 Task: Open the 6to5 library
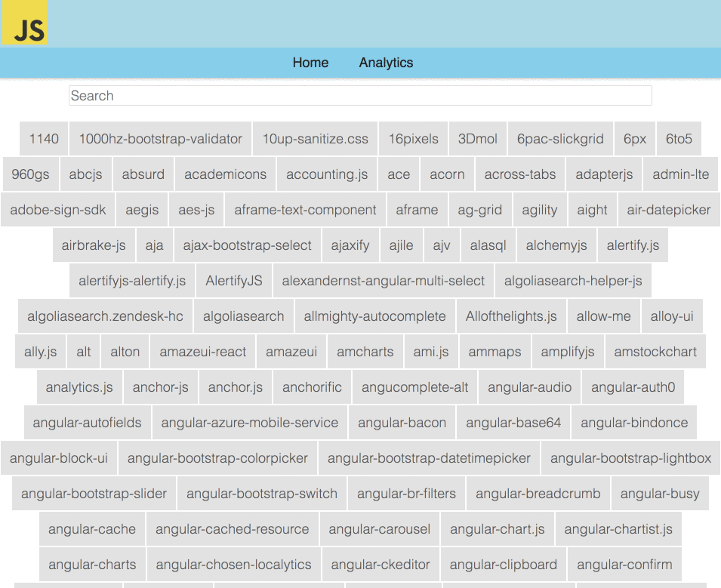[x=679, y=139]
